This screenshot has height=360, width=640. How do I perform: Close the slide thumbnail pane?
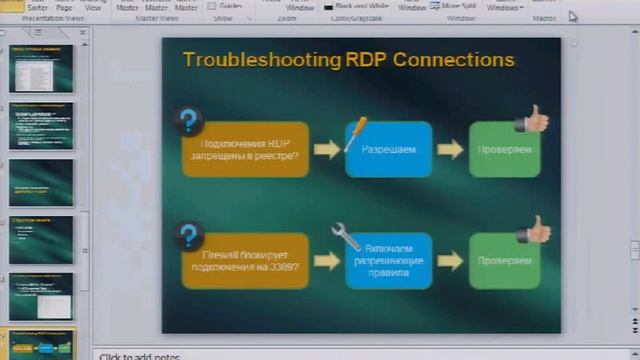83,32
